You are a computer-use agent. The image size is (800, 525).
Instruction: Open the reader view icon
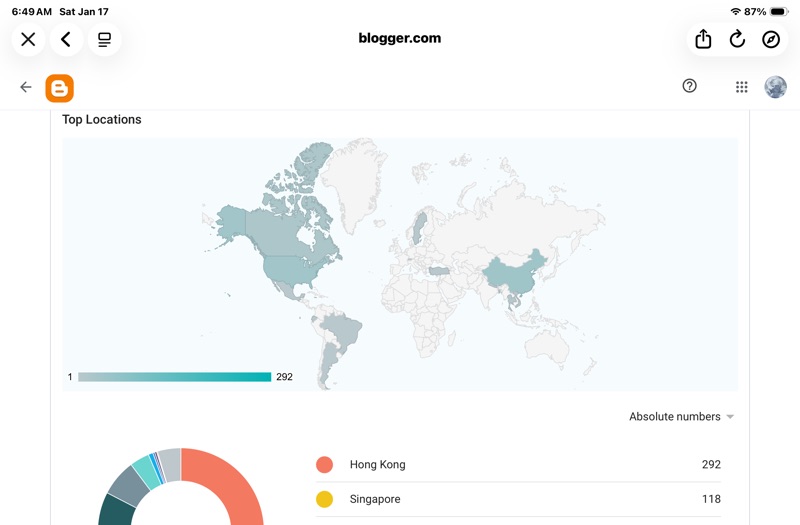(104, 39)
